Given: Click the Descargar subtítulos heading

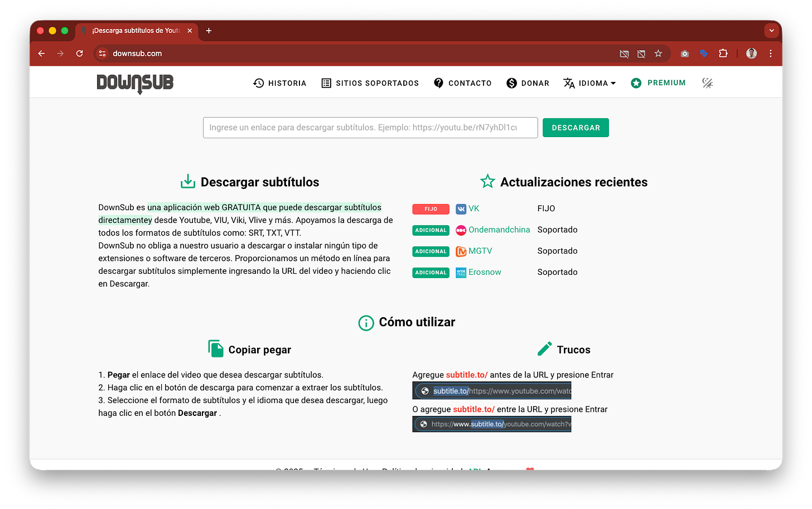Looking at the screenshot, I should coord(260,182).
